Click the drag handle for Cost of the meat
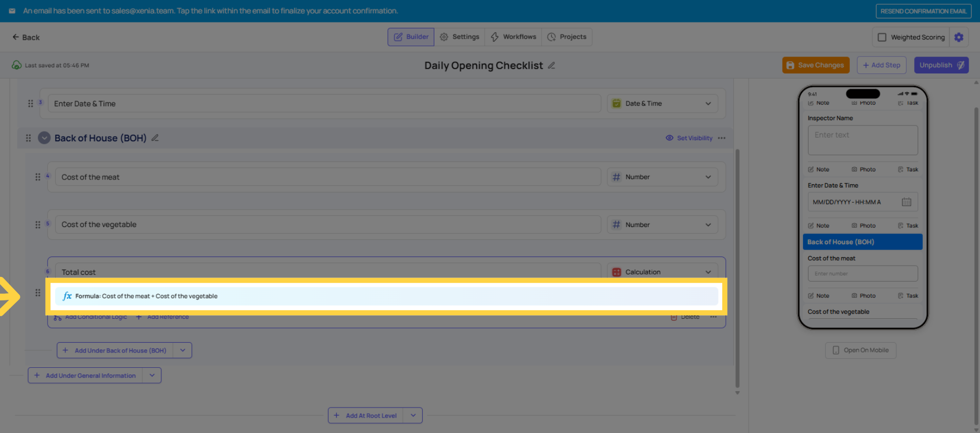This screenshot has height=433, width=980. [38, 177]
